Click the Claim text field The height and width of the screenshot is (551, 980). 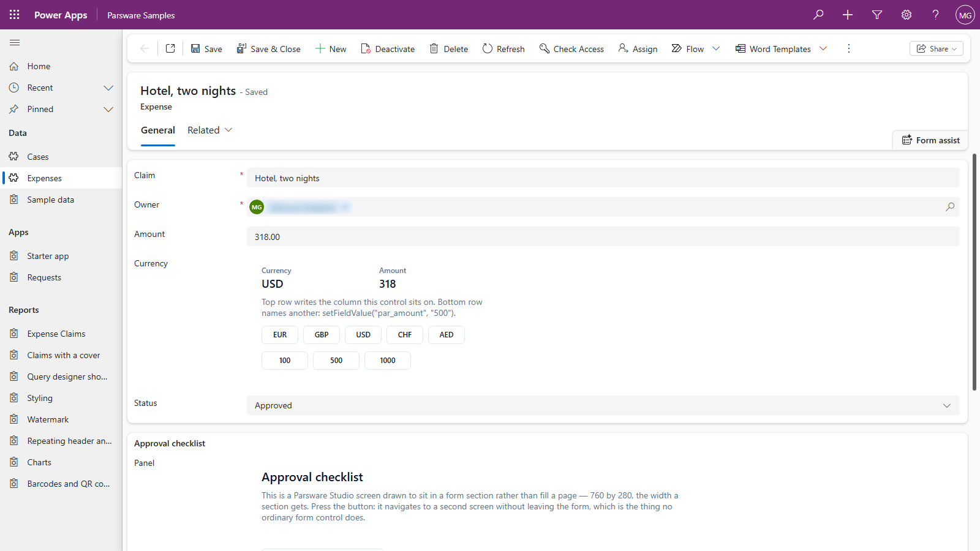pyautogui.click(x=603, y=178)
